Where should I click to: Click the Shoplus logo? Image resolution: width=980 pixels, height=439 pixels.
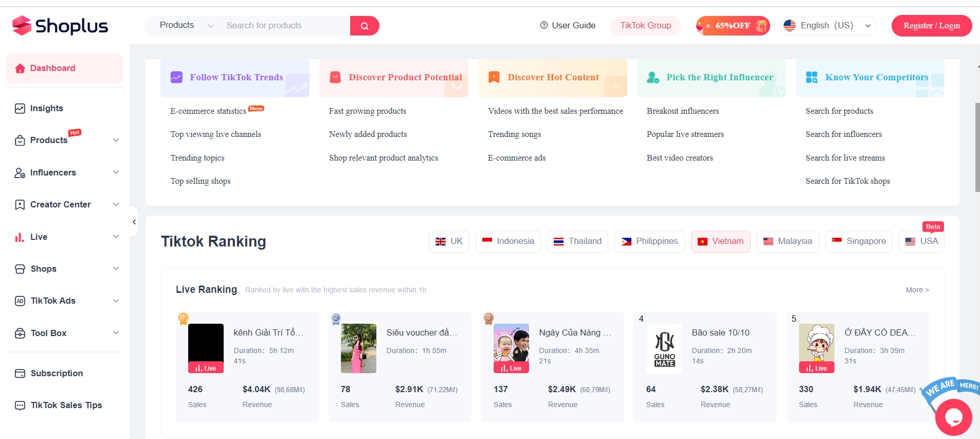pyautogui.click(x=60, y=25)
